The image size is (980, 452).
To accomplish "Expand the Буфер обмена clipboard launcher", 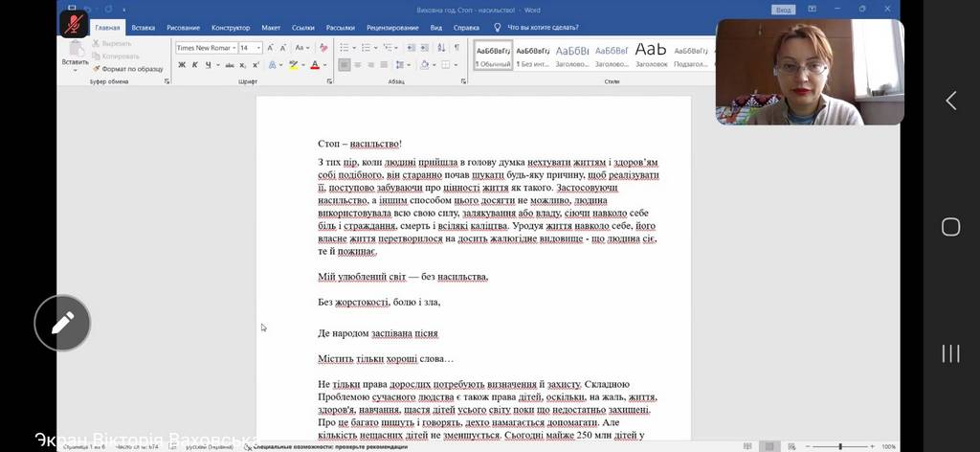I will [167, 81].
